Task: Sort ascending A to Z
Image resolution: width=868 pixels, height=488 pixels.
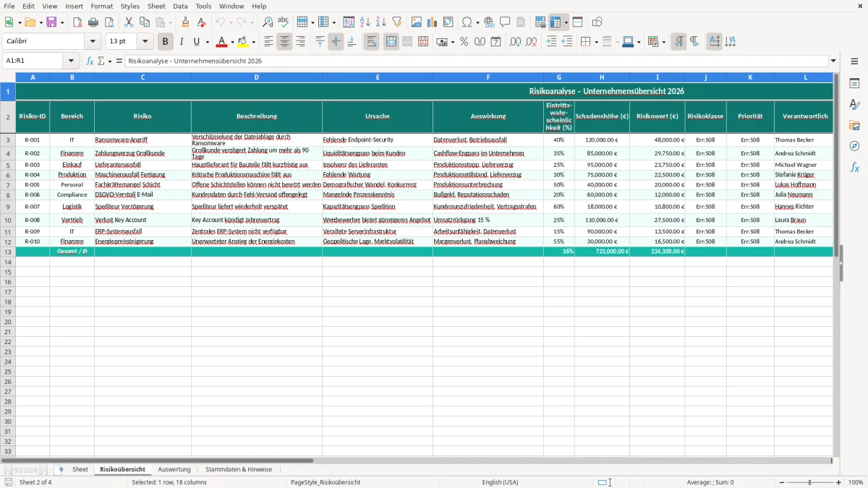Action: pos(365,22)
